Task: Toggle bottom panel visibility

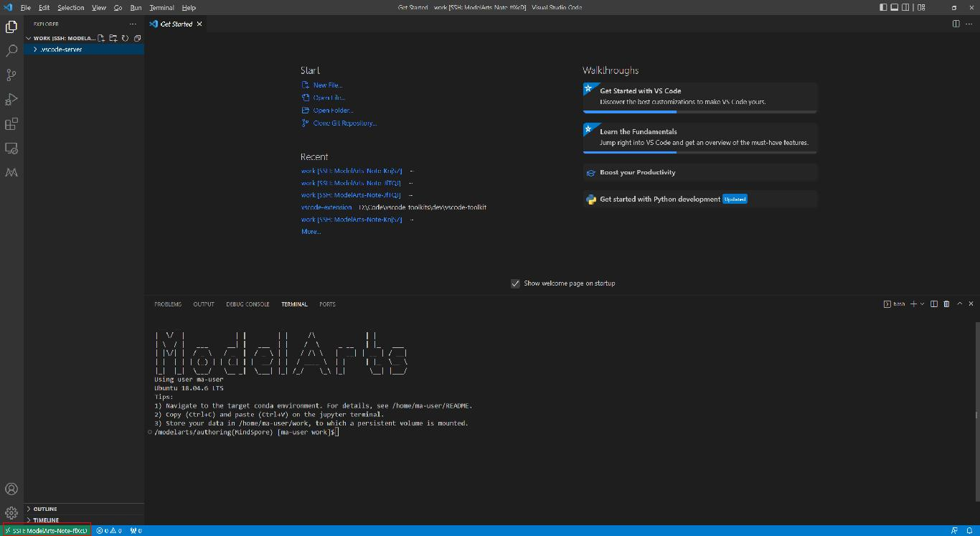Action: point(895,7)
